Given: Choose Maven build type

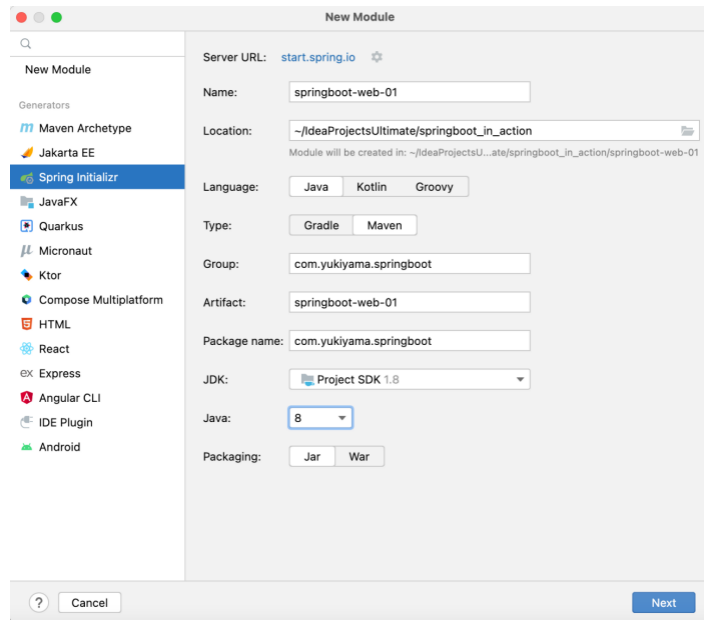Looking at the screenshot, I should coord(385,225).
